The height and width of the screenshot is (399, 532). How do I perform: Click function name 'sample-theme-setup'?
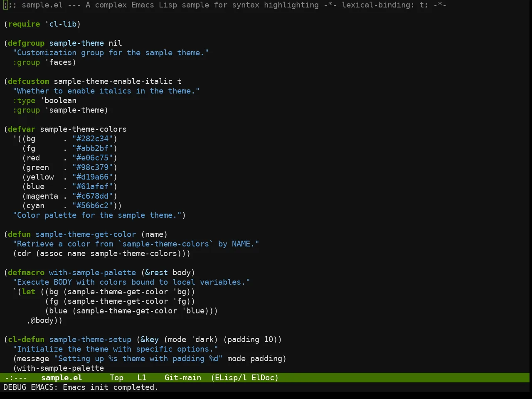click(90, 340)
